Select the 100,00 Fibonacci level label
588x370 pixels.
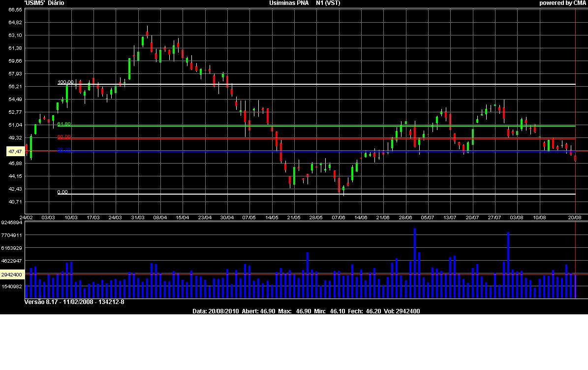tap(65, 82)
